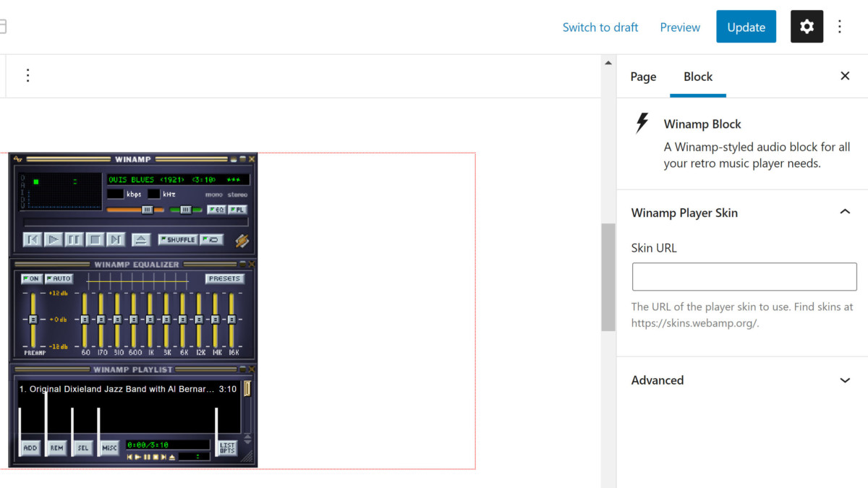868x488 pixels.
Task: Skip to previous track in Winamp
Action: point(32,239)
